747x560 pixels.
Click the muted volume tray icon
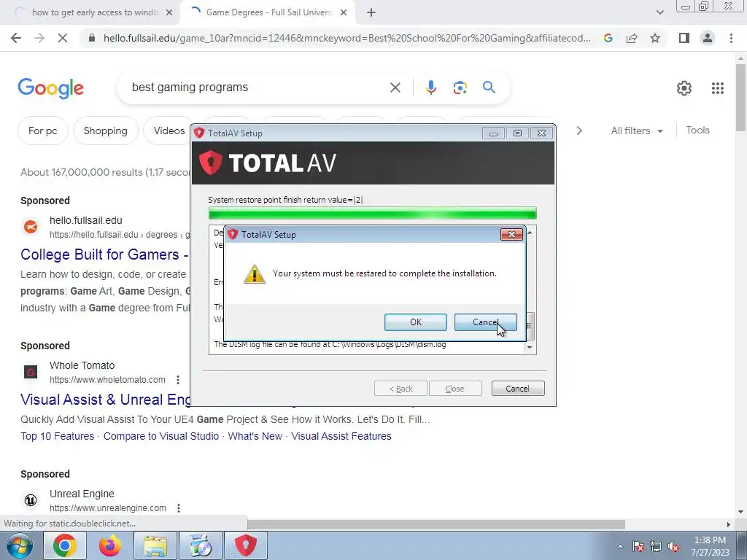[x=673, y=547]
